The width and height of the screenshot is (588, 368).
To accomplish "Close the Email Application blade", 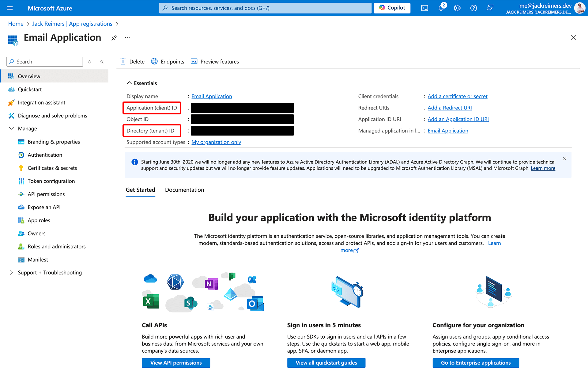I will (573, 37).
